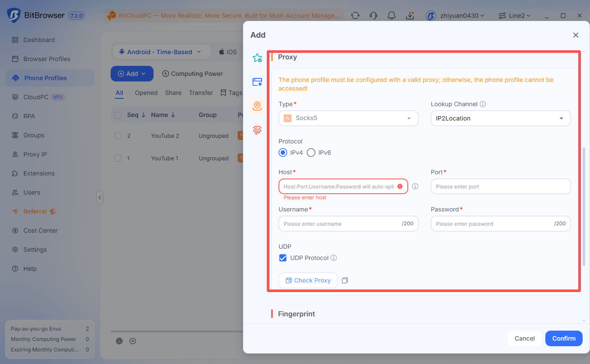Tick the select-all checkbox in table header
Image resolution: width=590 pixels, height=364 pixels.
pyautogui.click(x=118, y=115)
